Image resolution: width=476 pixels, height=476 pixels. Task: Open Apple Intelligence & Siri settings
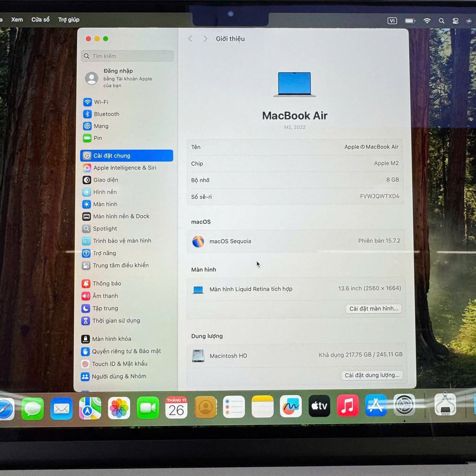pos(125,168)
